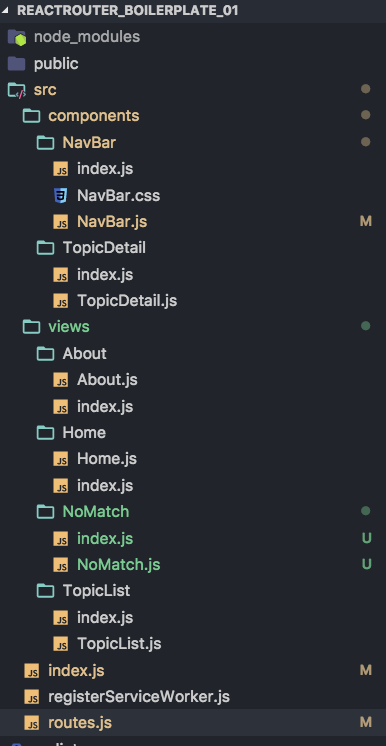Click JS icon beside TopicList.js
Screen dimensions: 386x746
(60, 644)
